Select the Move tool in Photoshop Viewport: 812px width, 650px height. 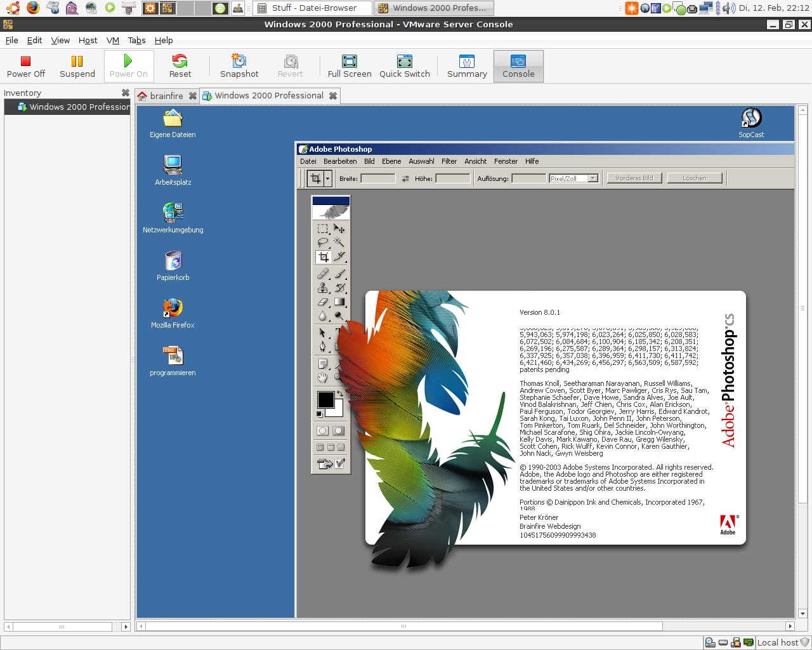[x=339, y=229]
